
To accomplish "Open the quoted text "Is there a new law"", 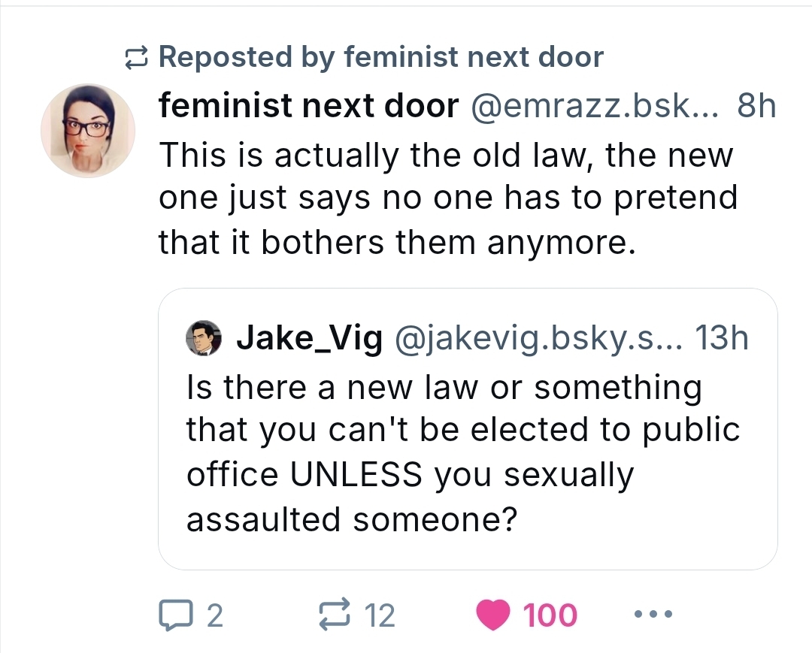I will [462, 453].
